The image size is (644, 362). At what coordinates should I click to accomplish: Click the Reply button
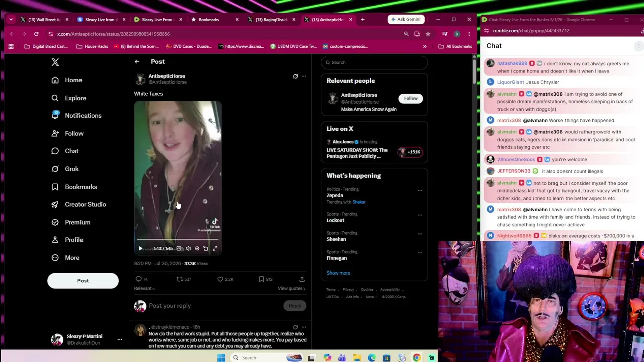point(295,306)
